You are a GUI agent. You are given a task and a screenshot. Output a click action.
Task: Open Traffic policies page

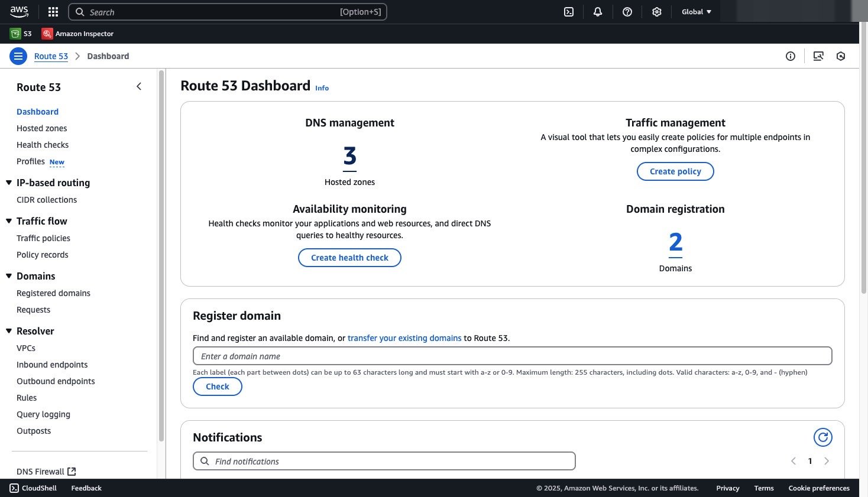point(43,238)
